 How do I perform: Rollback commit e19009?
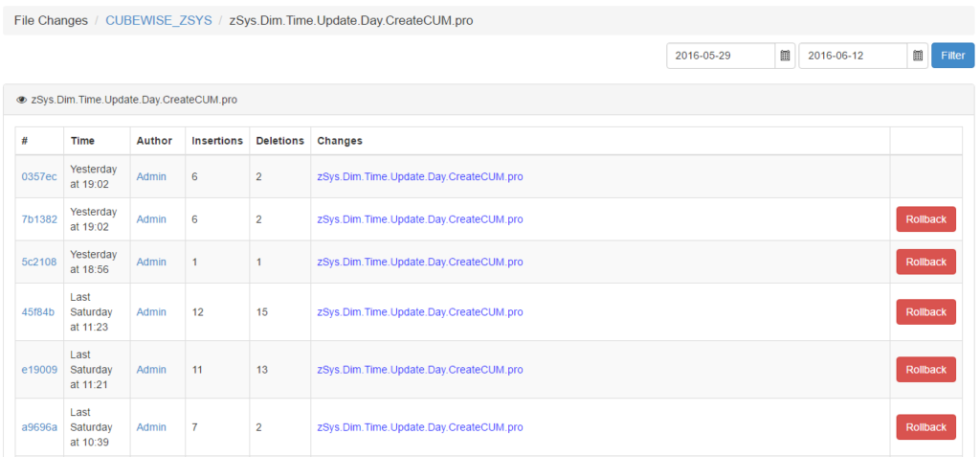(925, 370)
